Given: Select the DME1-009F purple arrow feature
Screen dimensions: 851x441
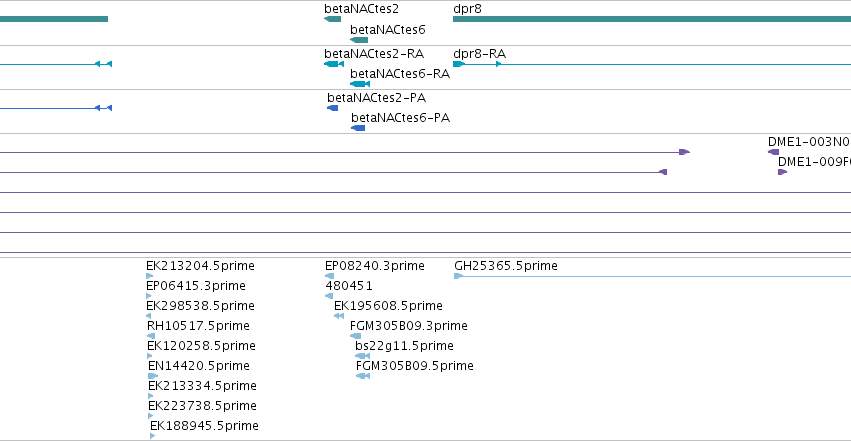Looking at the screenshot, I should click(x=782, y=172).
